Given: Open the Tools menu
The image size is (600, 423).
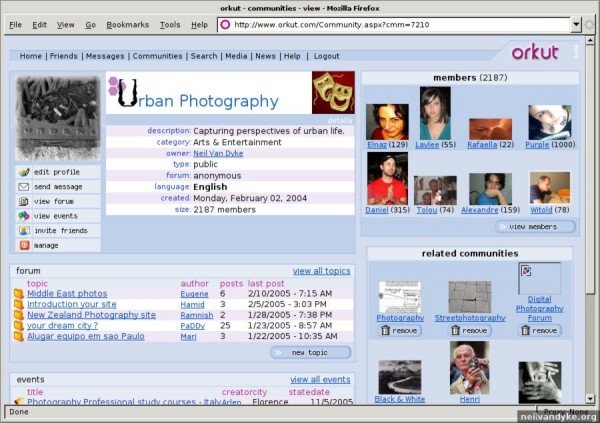Looking at the screenshot, I should [170, 24].
